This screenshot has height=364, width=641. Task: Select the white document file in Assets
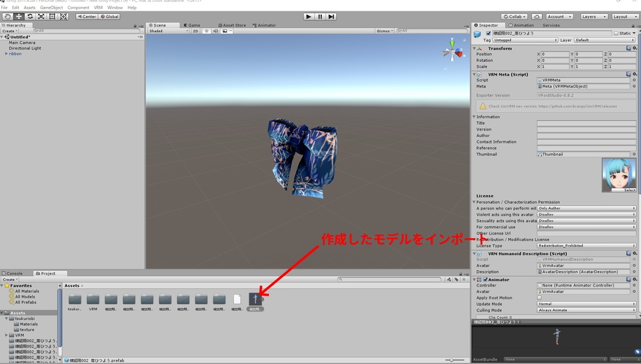[237, 300]
